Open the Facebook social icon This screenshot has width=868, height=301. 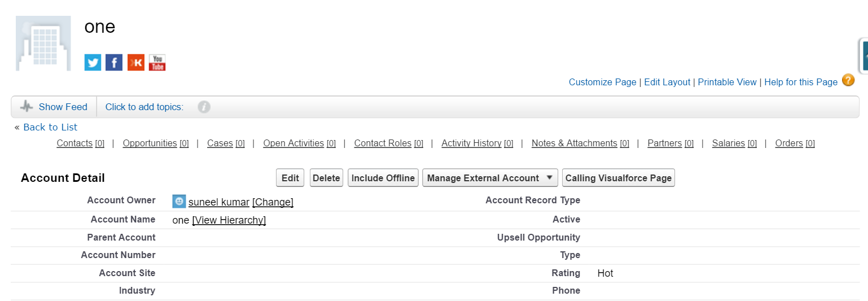click(114, 62)
